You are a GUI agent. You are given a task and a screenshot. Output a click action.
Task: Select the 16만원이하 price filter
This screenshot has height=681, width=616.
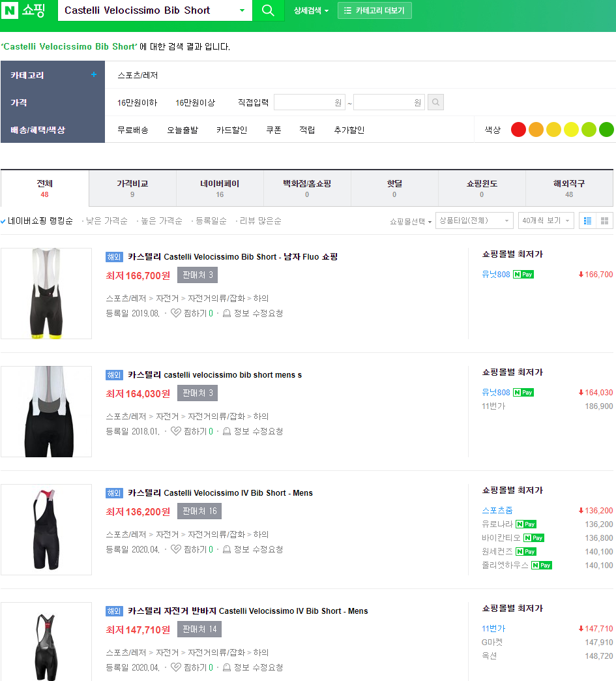tap(137, 102)
